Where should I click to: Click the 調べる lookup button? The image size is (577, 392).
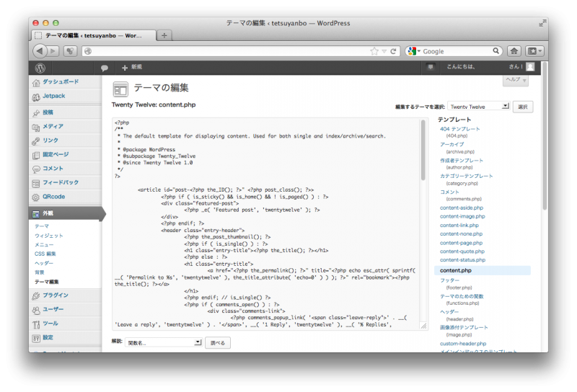[218, 343]
